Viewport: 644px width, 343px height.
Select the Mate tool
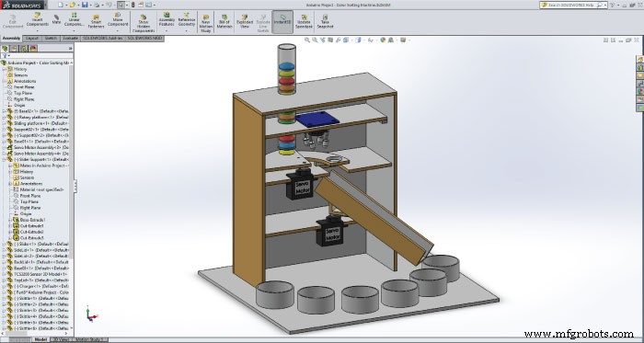coord(56,19)
